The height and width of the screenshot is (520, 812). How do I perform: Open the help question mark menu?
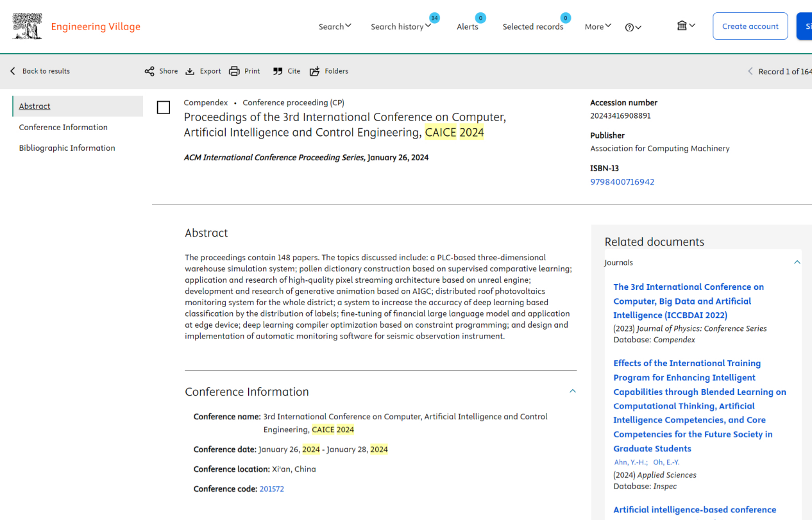[633, 27]
